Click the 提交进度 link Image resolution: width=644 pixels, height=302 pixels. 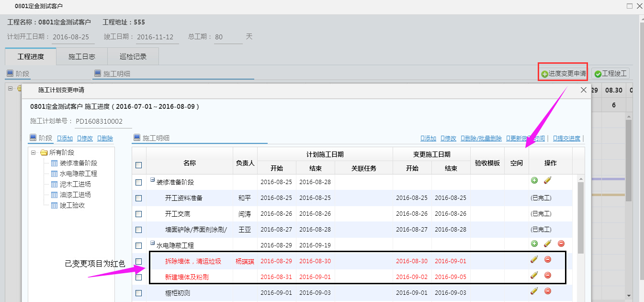pyautogui.click(x=567, y=138)
